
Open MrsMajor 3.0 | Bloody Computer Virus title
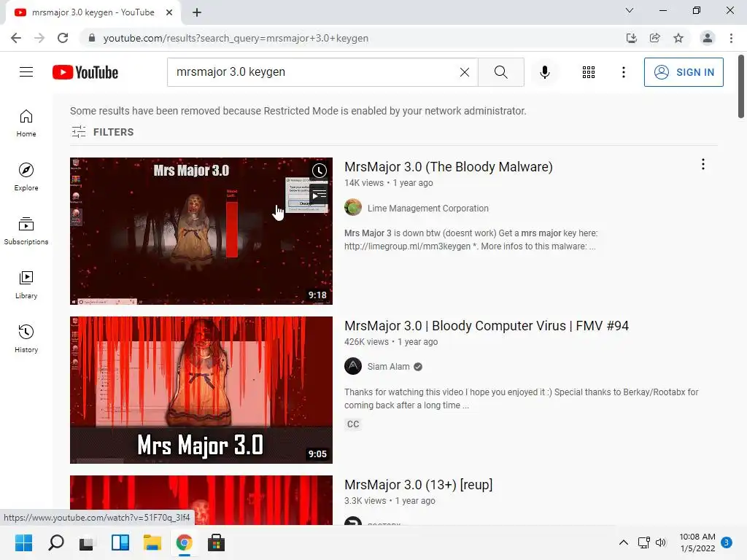pyautogui.click(x=487, y=326)
